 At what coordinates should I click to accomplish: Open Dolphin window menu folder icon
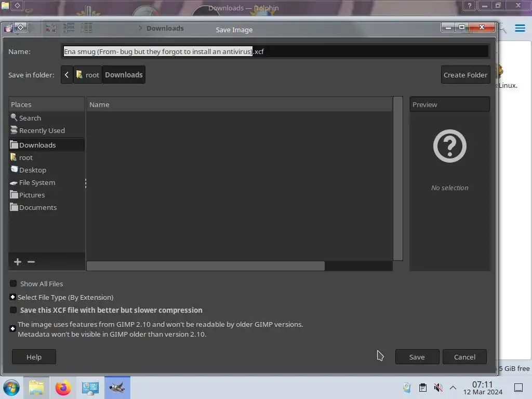(5, 5)
